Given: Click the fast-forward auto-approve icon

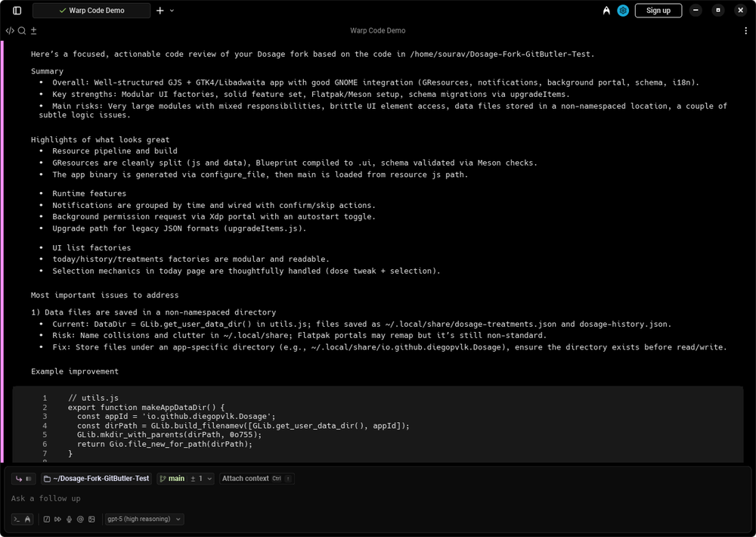Looking at the screenshot, I should point(58,519).
